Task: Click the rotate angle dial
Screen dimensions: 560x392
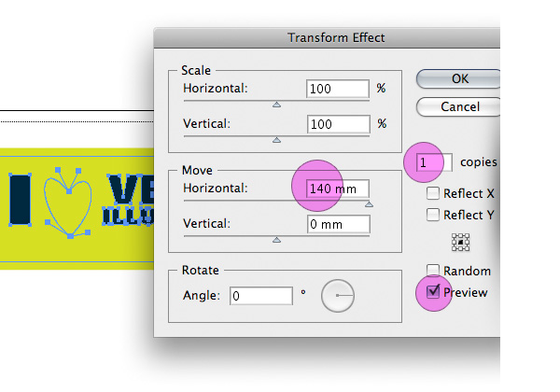Action: (338, 296)
